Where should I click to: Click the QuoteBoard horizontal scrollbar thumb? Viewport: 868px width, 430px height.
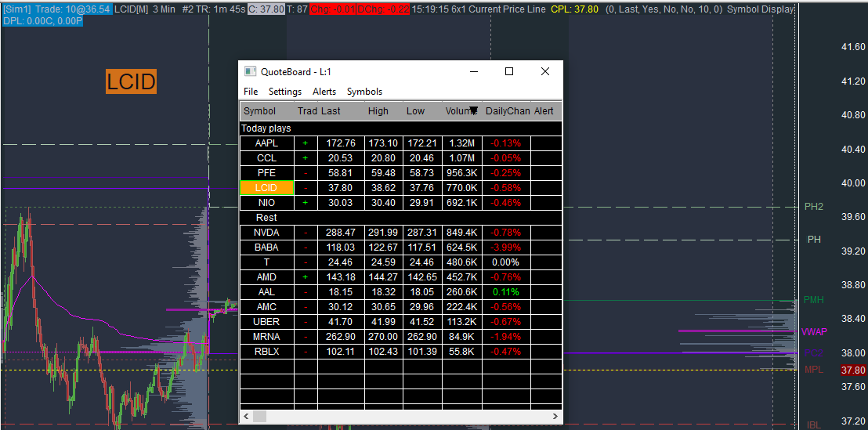pyautogui.click(x=259, y=416)
